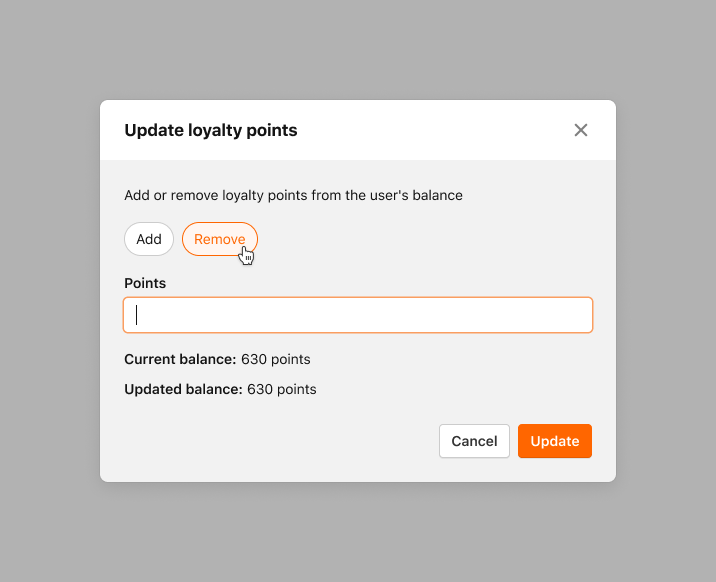Click the Cancel button
The width and height of the screenshot is (716, 582).
tap(474, 441)
